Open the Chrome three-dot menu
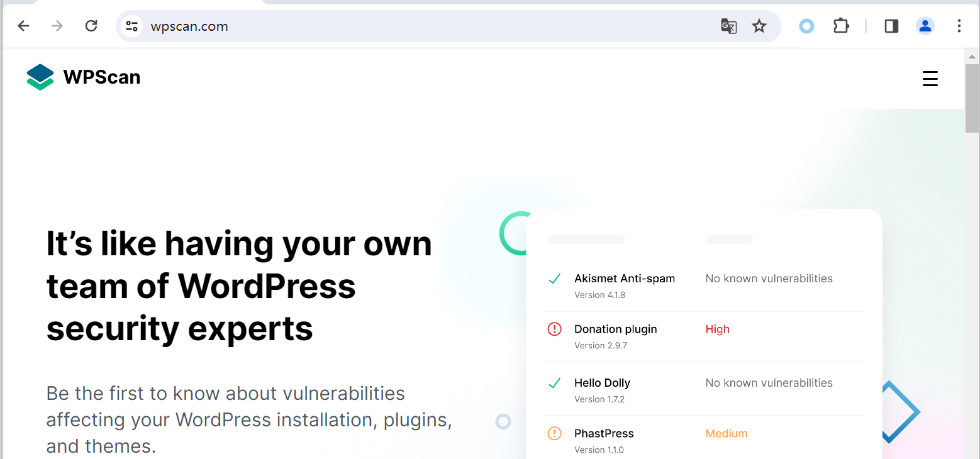 point(959,26)
